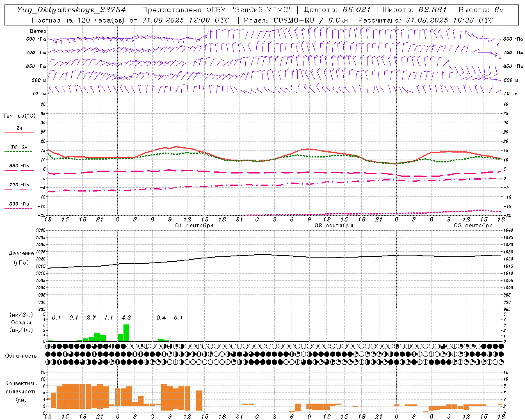Click the 850 гПа temperature legend entry
Viewport: 525px width, 420px height.
(x=19, y=166)
